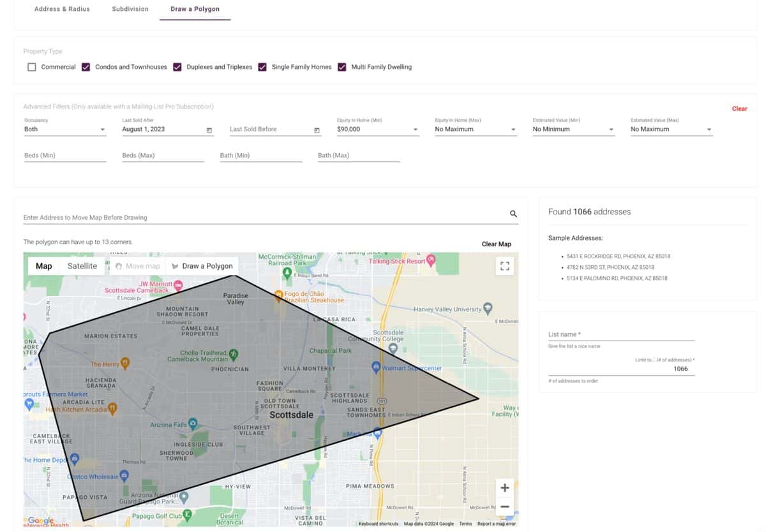Click Arizona National Guard Papago Park pin
The image size is (766, 532).
click(x=184, y=496)
